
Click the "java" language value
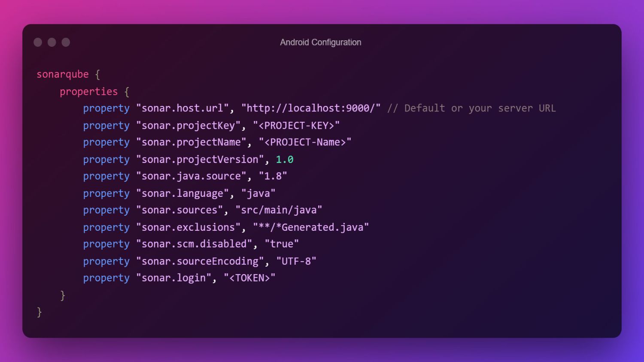click(258, 193)
